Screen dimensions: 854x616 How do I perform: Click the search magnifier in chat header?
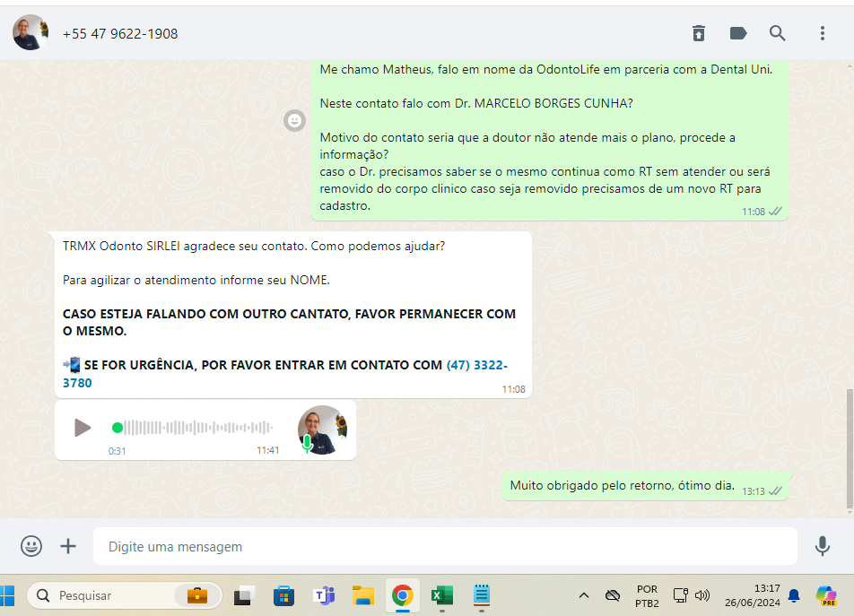tap(778, 33)
